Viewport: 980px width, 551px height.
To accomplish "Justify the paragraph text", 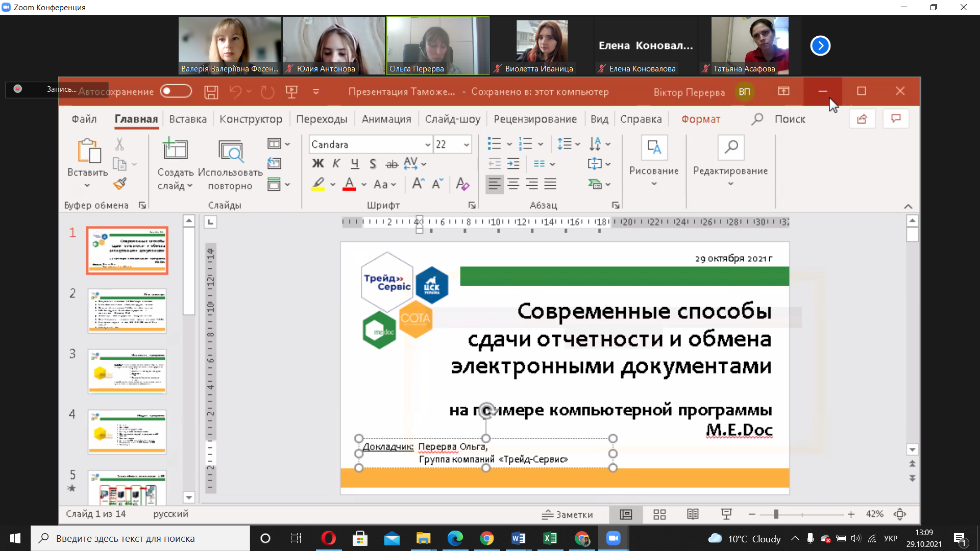I will click(550, 184).
